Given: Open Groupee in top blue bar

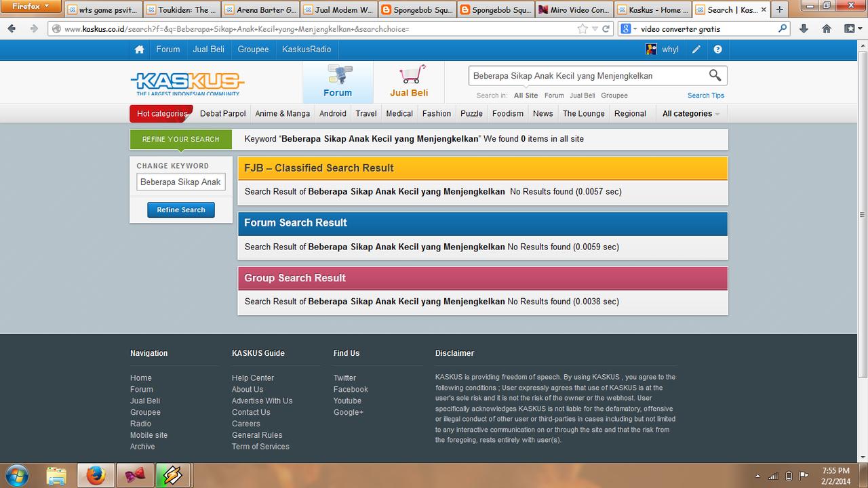Looking at the screenshot, I should 253,49.
